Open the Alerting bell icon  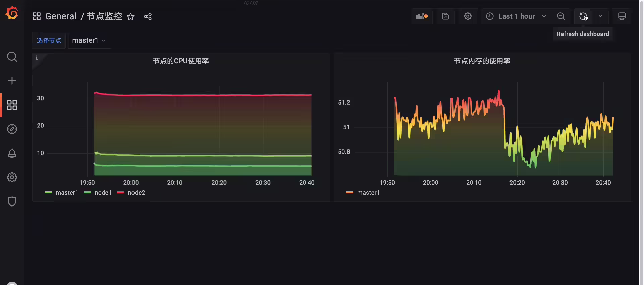point(12,153)
